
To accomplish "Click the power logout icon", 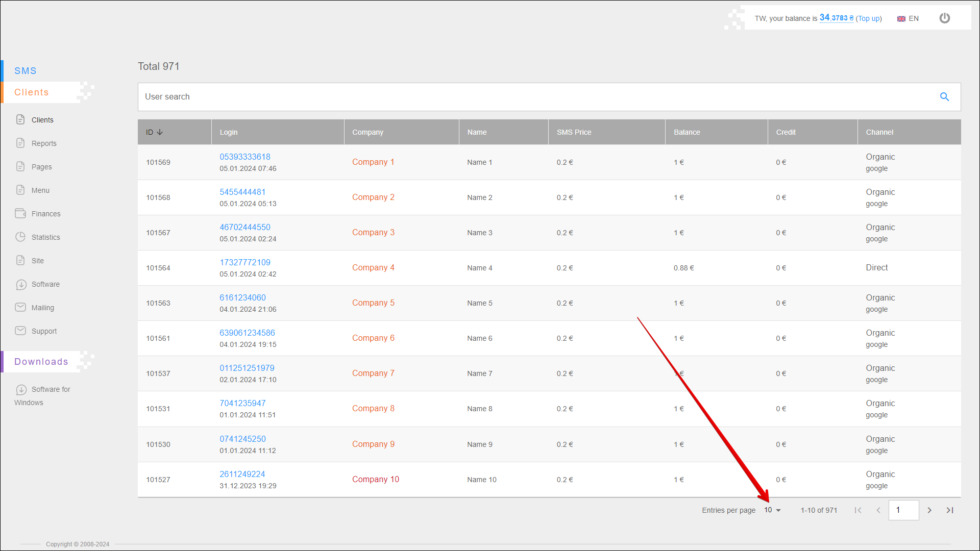I will [945, 18].
